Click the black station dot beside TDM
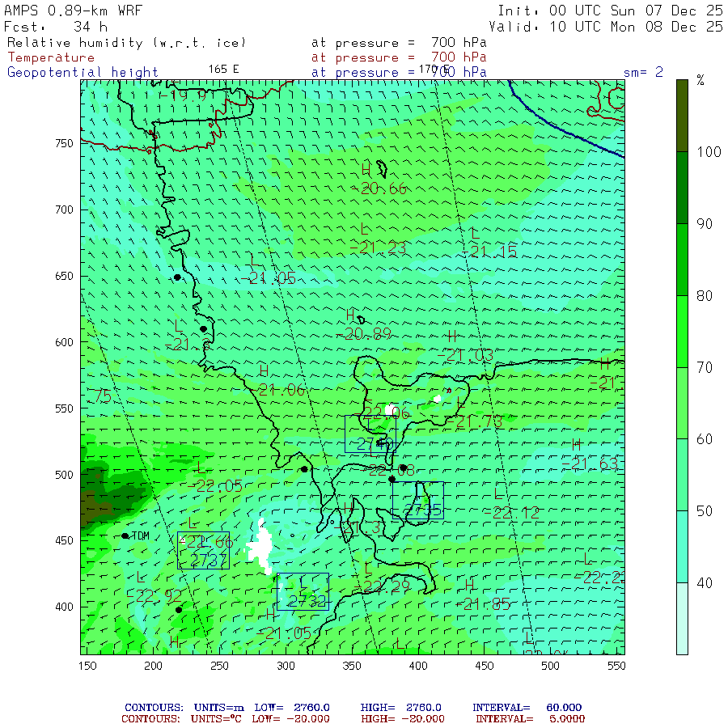 pos(125,535)
